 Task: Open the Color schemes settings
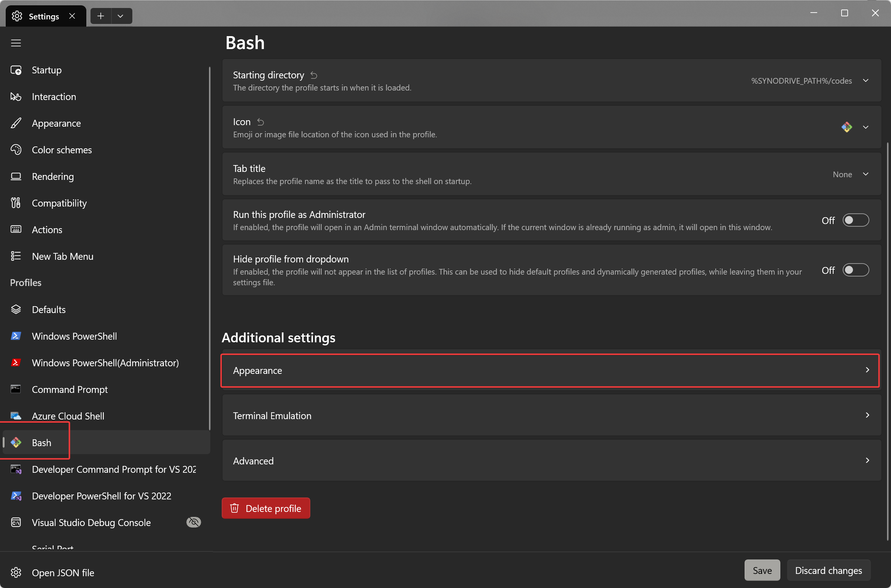[x=62, y=150]
